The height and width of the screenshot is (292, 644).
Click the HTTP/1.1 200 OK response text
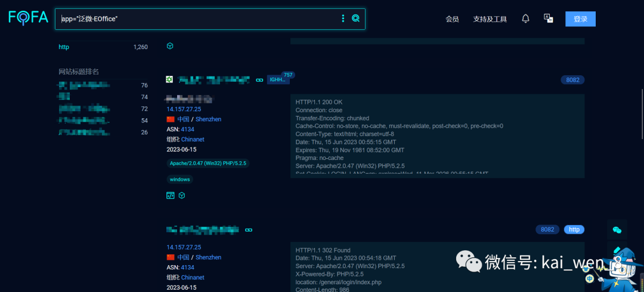(318, 102)
